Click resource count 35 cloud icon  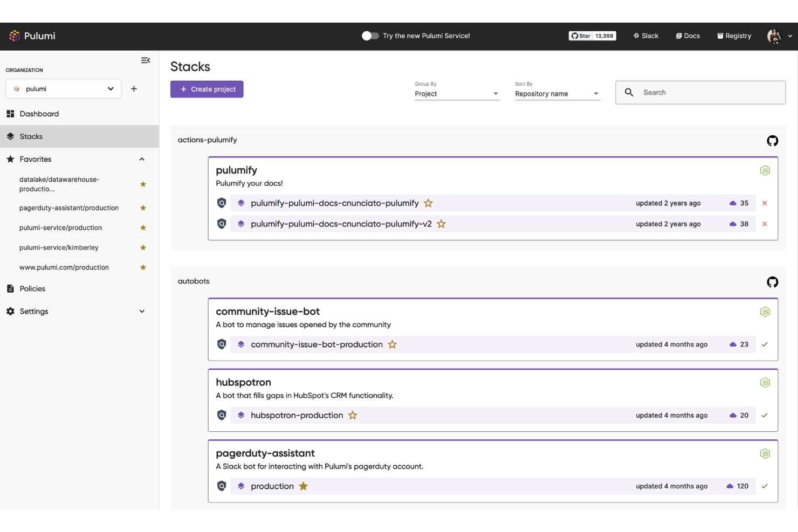pyautogui.click(x=733, y=203)
